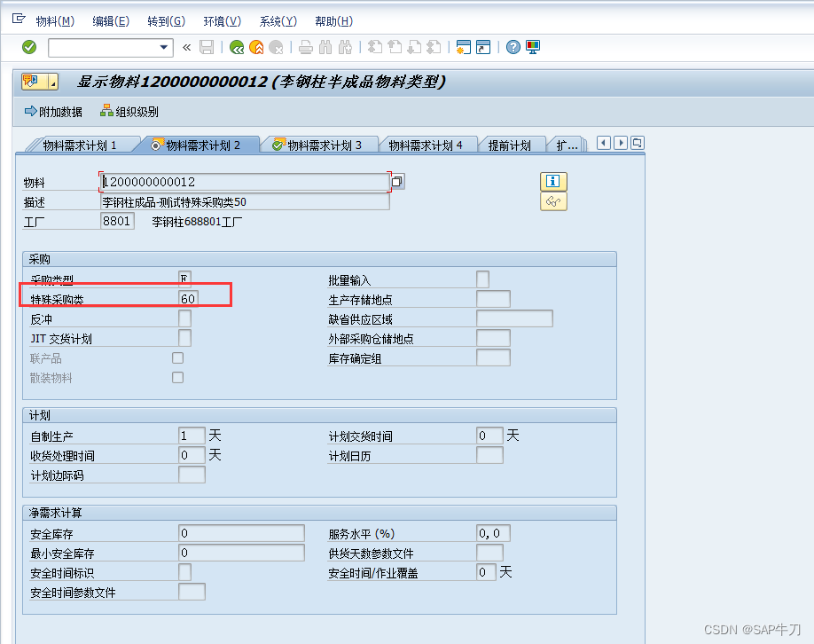This screenshot has height=644, width=814.
Task: Click the 外部采购仓储地点 field
Action: pyautogui.click(x=493, y=338)
